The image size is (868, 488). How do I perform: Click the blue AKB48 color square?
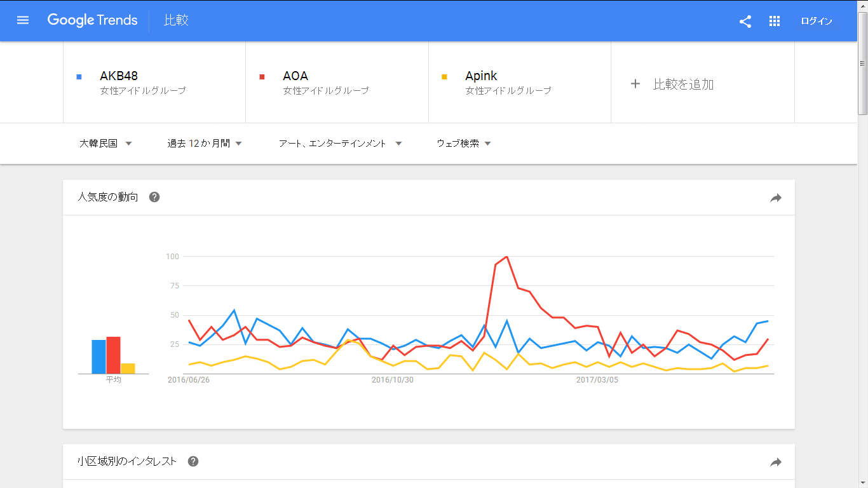tap(79, 77)
